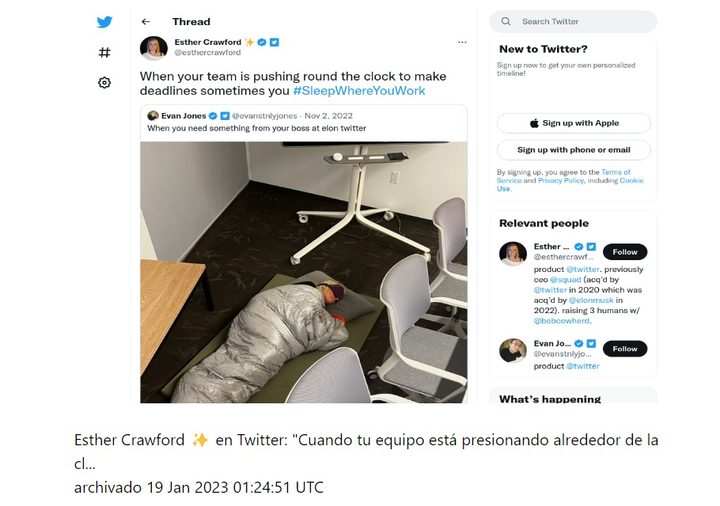
Task: Click Evan Jones avatar in Relevant people
Action: tap(513, 350)
